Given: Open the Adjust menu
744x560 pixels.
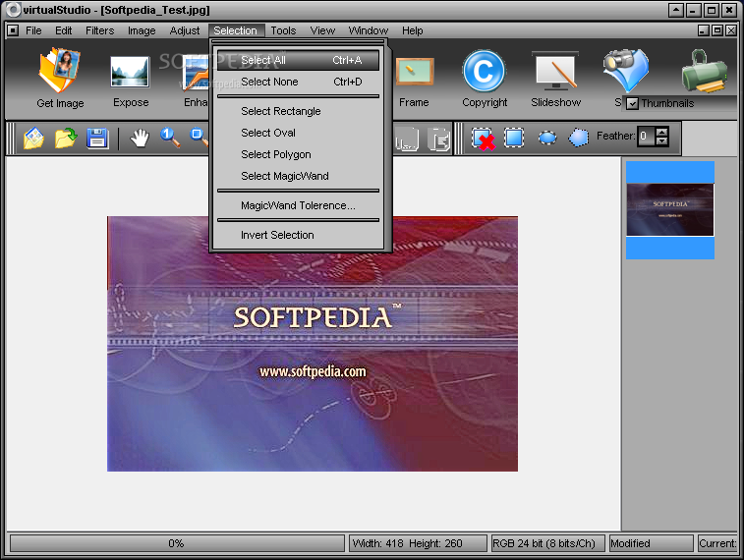Looking at the screenshot, I should click(x=185, y=30).
